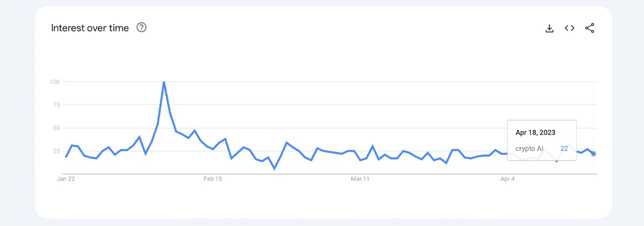Click the Jan 22 axis label
644x226 pixels.
tap(66, 179)
